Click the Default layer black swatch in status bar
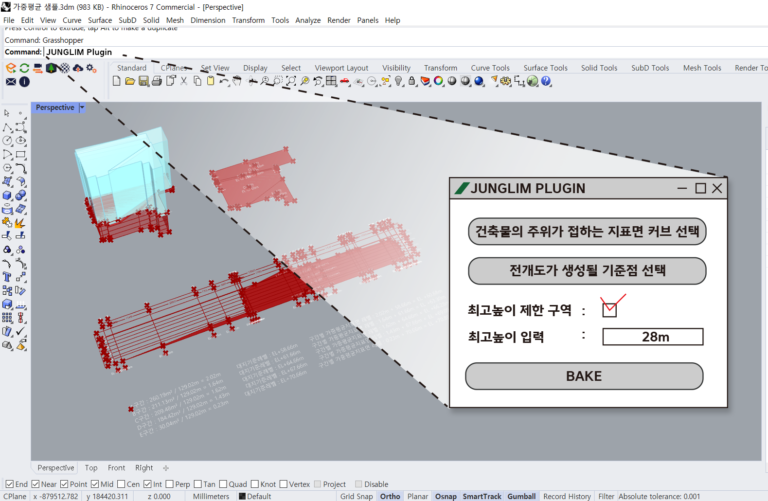The height and width of the screenshot is (501, 768). tap(242, 496)
